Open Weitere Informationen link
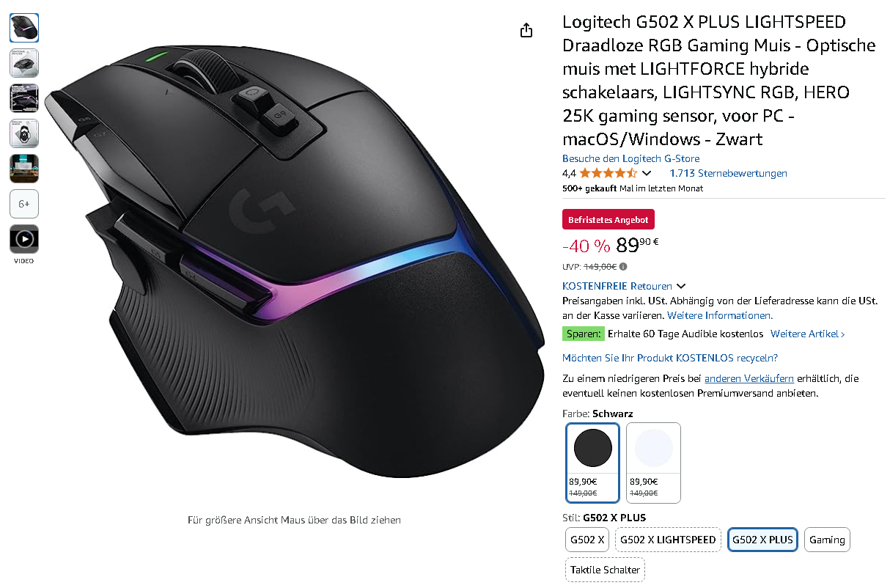This screenshot has height=588, width=890. point(720,315)
